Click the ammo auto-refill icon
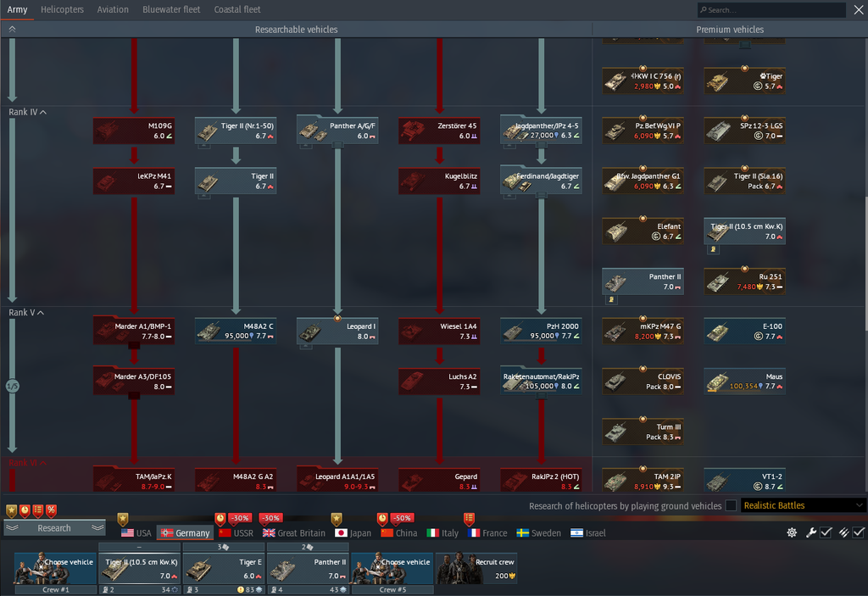Image resolution: width=868 pixels, height=596 pixels. (x=843, y=532)
